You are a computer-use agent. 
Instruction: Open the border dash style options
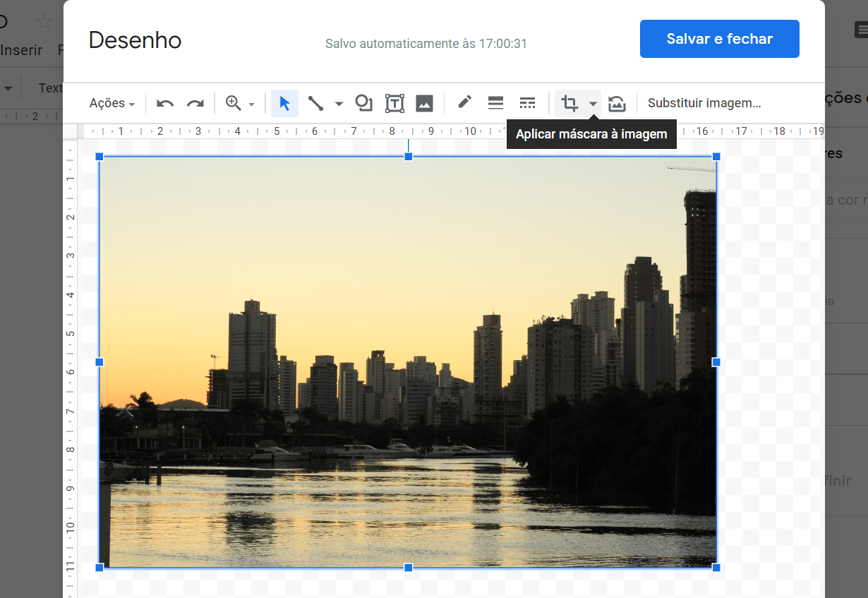[527, 104]
